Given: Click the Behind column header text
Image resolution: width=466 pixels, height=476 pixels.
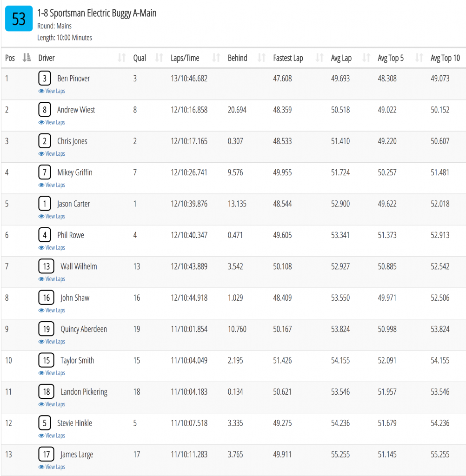Looking at the screenshot, I should (238, 58).
